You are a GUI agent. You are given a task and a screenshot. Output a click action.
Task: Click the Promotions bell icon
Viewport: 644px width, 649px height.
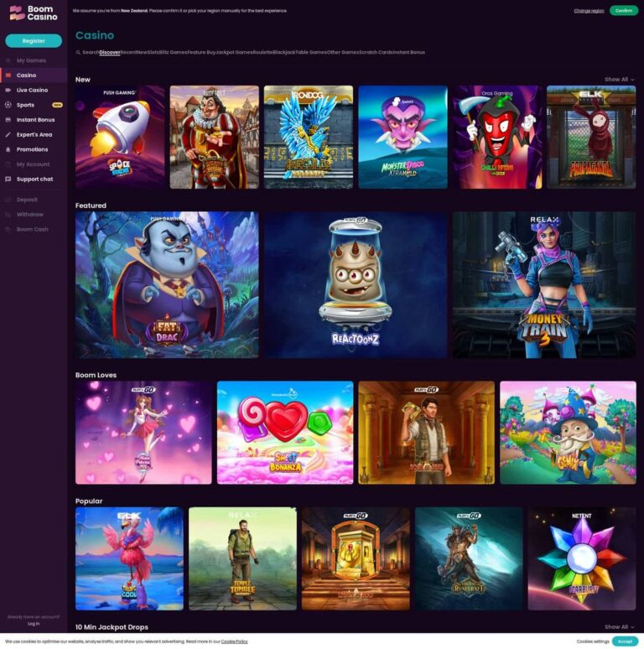pyautogui.click(x=8, y=149)
